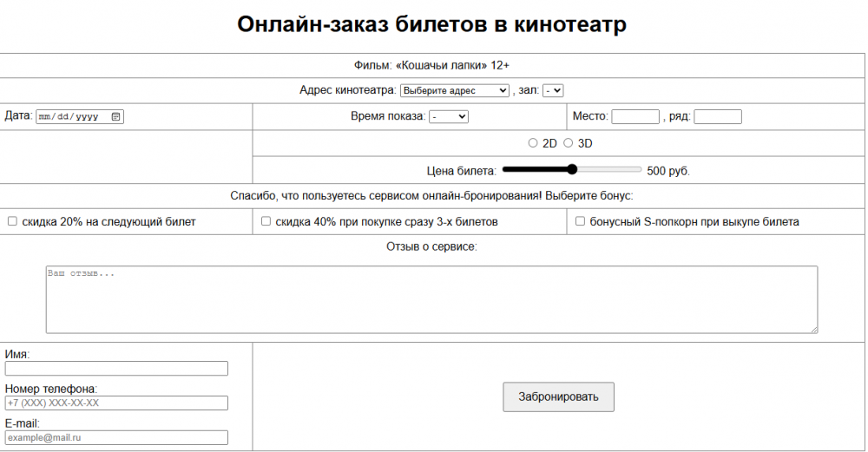Click the ticket price slider handle
The image size is (868, 452).
572,169
